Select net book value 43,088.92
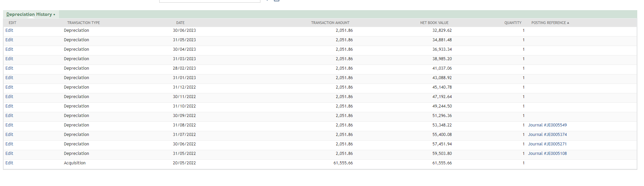 coord(442,78)
